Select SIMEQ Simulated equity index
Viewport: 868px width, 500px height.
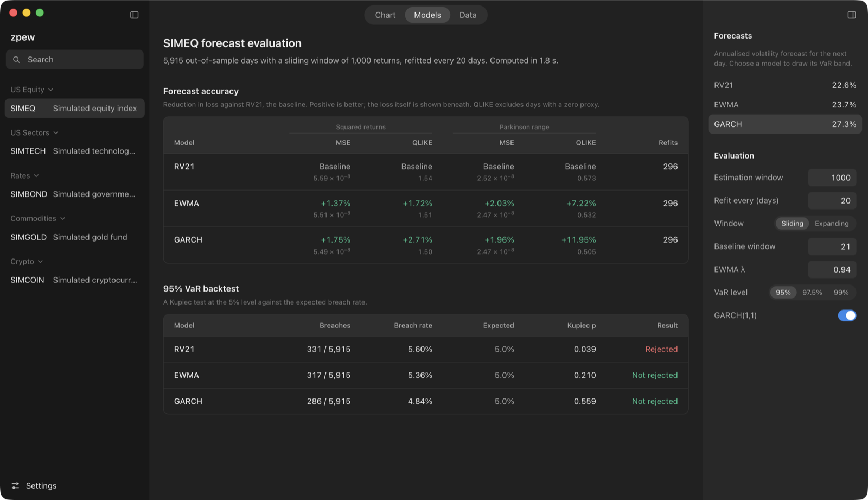[75, 108]
